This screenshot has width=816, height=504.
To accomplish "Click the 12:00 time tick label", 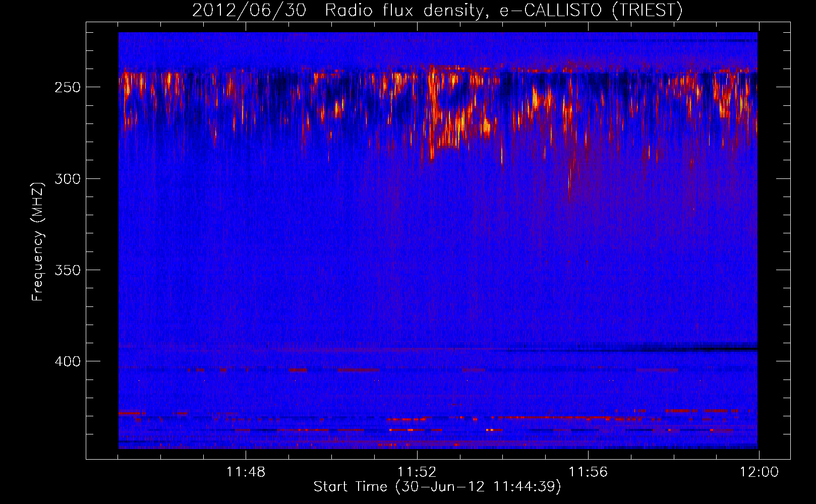I will click(759, 472).
